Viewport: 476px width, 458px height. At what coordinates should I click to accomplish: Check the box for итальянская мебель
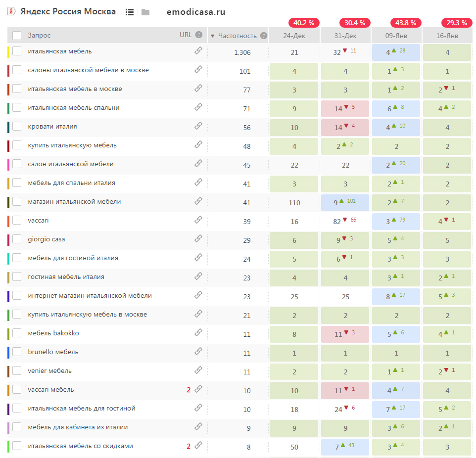point(17,51)
